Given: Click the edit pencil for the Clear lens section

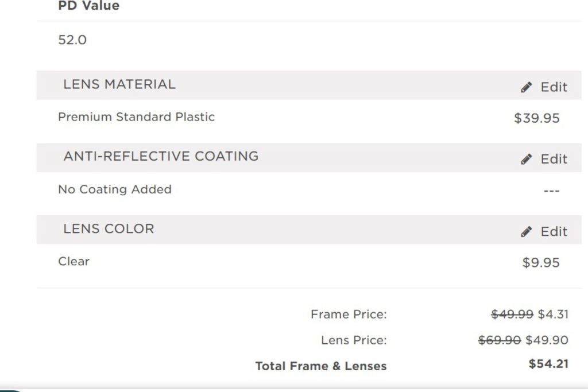Looking at the screenshot, I should click(525, 231).
